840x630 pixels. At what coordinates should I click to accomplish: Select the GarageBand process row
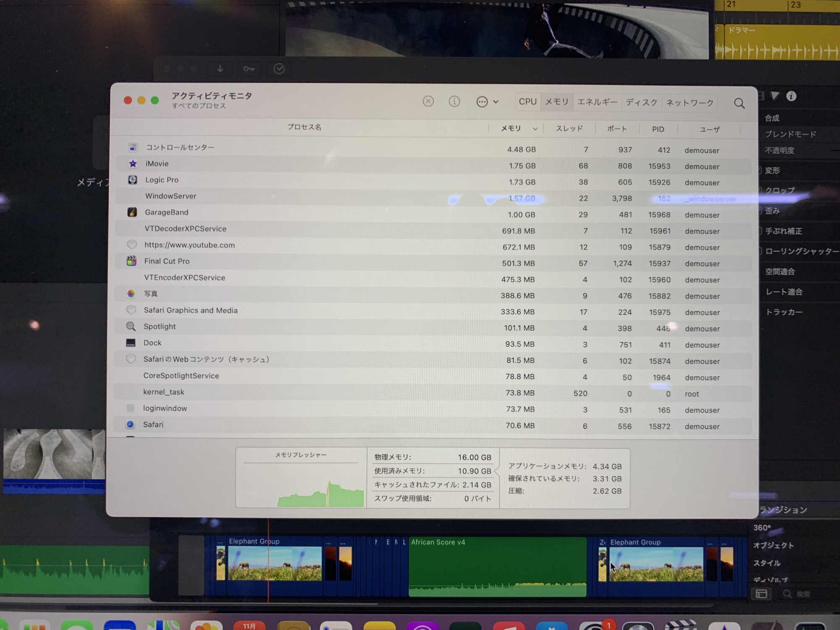pos(166,213)
